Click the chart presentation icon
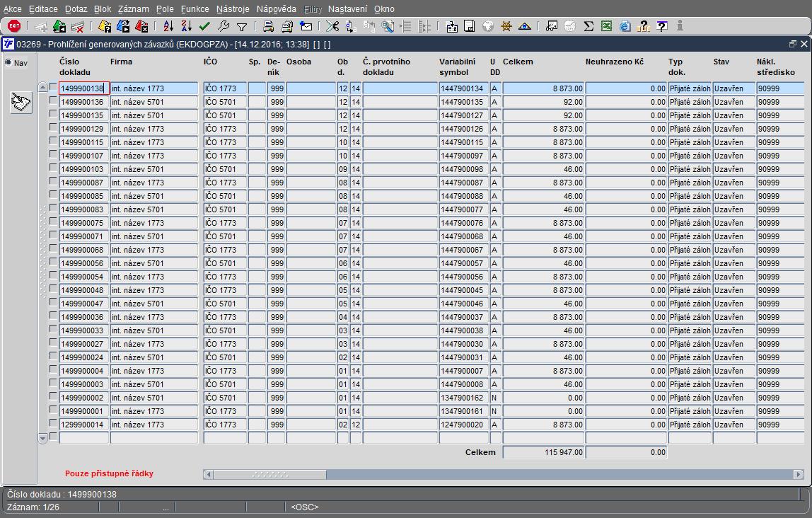Image resolution: width=812 pixels, height=518 pixels. click(x=552, y=26)
